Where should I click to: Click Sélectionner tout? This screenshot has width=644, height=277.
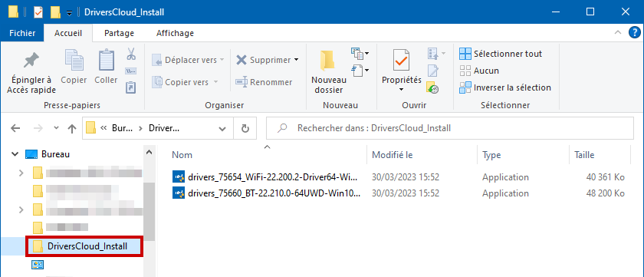click(x=501, y=54)
